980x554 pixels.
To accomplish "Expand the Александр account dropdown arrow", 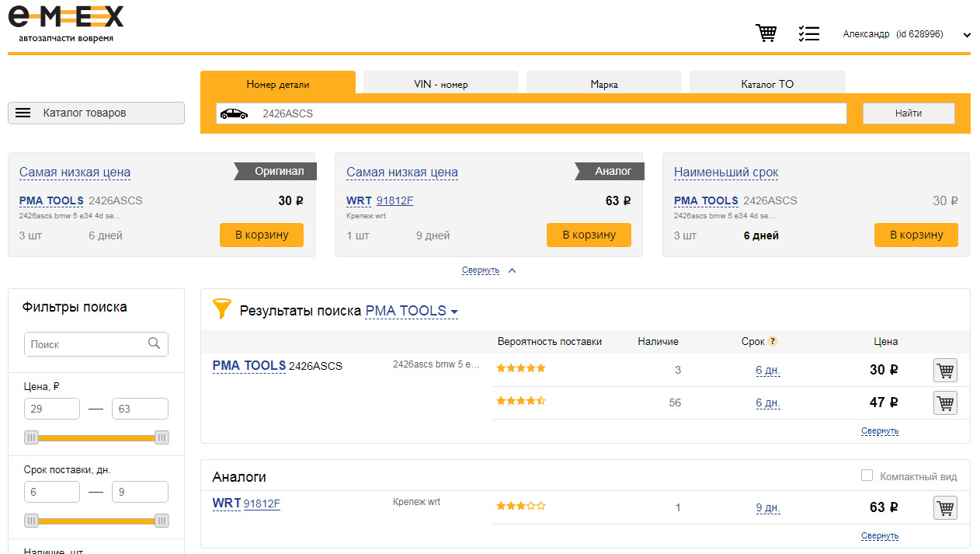I will (x=967, y=35).
